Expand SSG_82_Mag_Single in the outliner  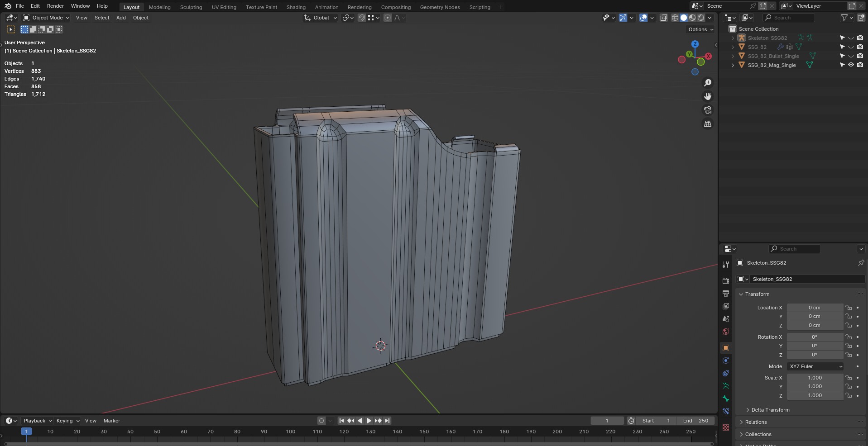coord(733,65)
